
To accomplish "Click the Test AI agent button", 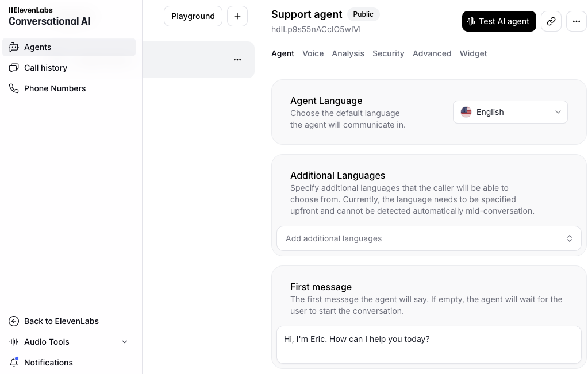I will coord(499,21).
